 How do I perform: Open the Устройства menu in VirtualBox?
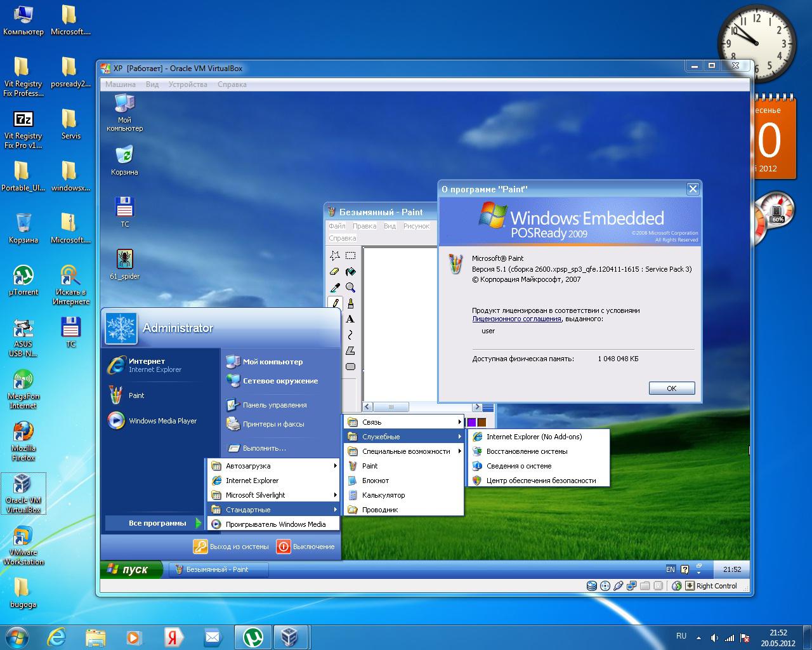[188, 84]
